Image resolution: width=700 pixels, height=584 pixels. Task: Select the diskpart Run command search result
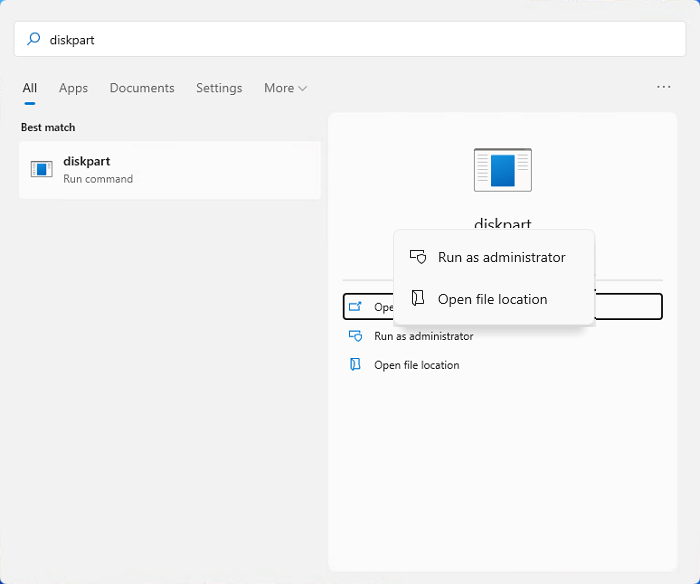pyautogui.click(x=170, y=170)
